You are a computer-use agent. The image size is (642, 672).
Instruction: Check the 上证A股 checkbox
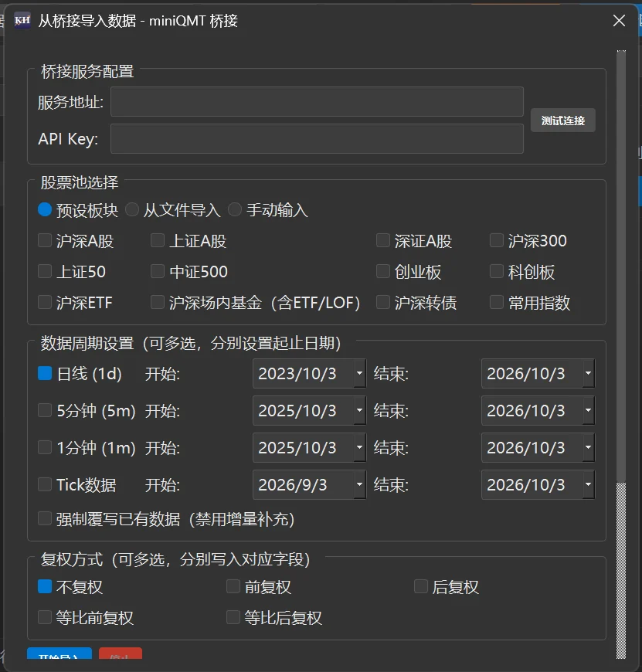click(158, 240)
